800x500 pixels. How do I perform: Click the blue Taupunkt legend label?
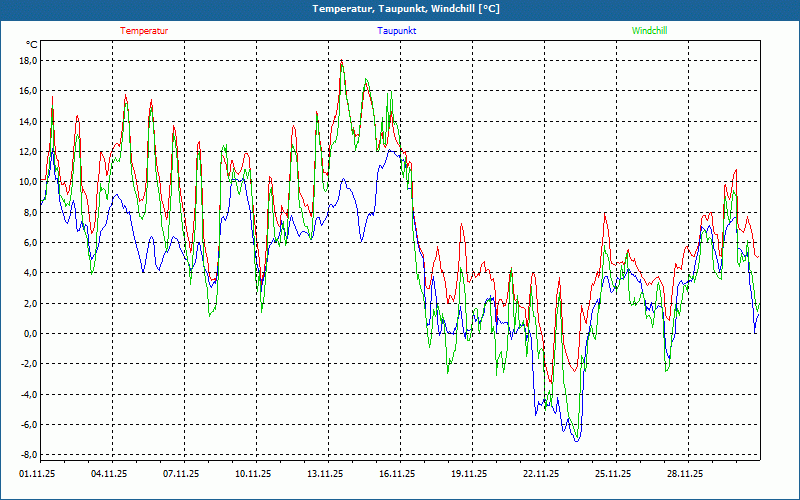397,31
